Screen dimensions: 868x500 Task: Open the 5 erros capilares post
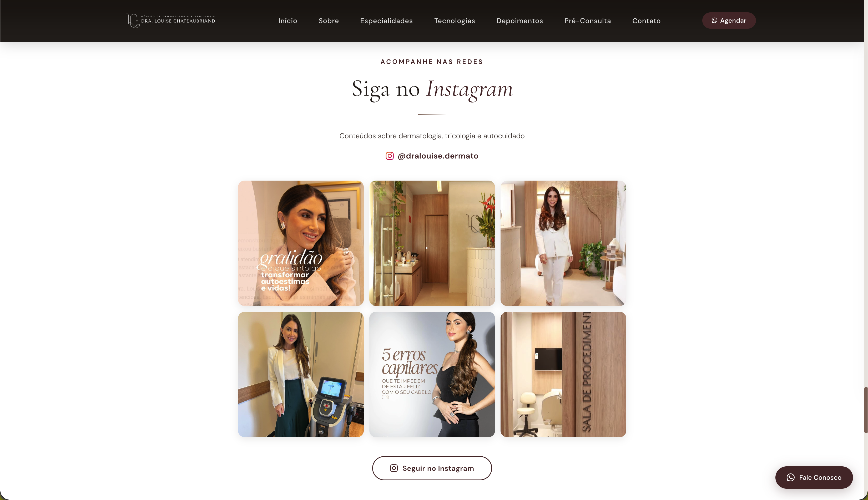pyautogui.click(x=432, y=374)
